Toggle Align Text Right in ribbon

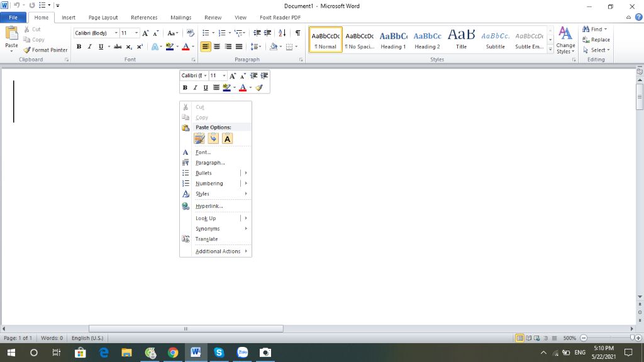228,47
